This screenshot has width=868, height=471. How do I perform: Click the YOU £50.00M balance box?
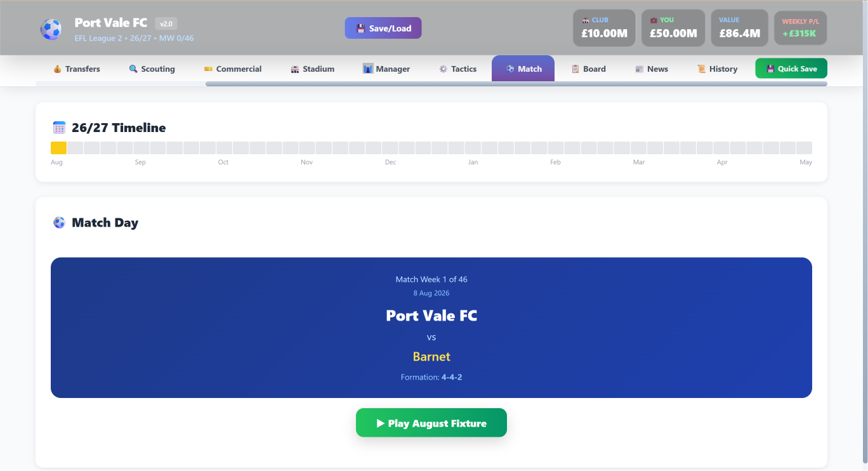pyautogui.click(x=673, y=28)
